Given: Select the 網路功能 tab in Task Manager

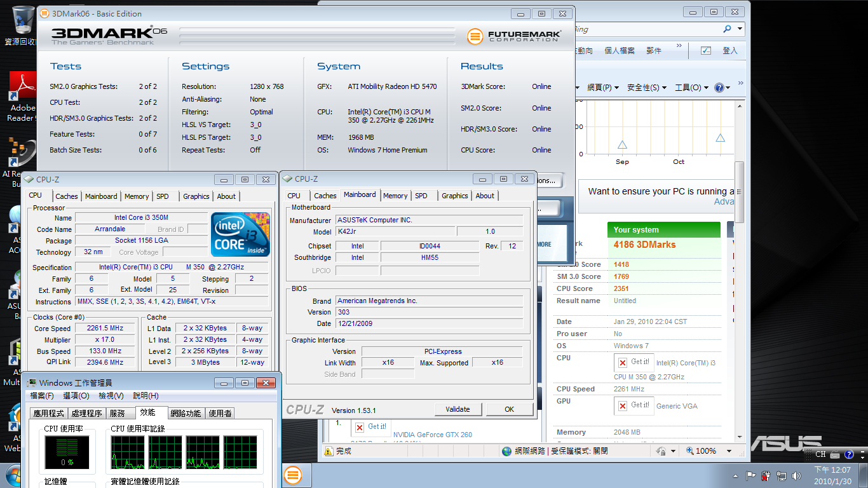Looking at the screenshot, I should [x=186, y=413].
